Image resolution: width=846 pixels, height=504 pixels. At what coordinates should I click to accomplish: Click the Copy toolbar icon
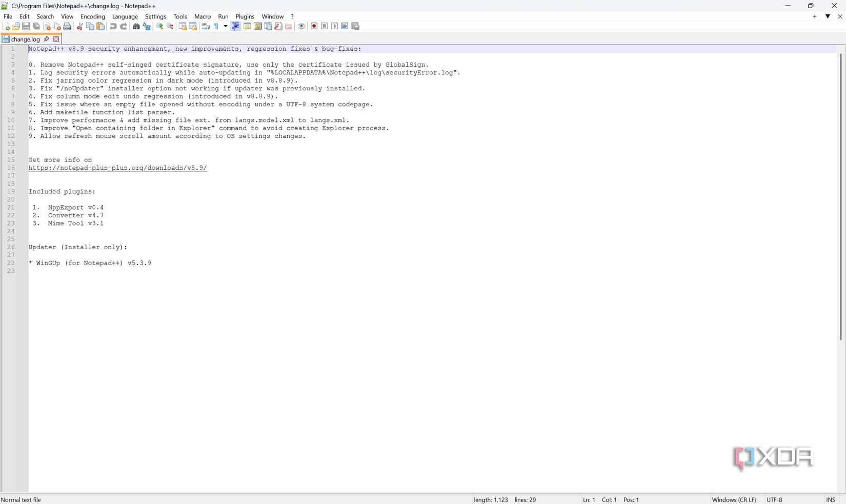click(x=90, y=26)
